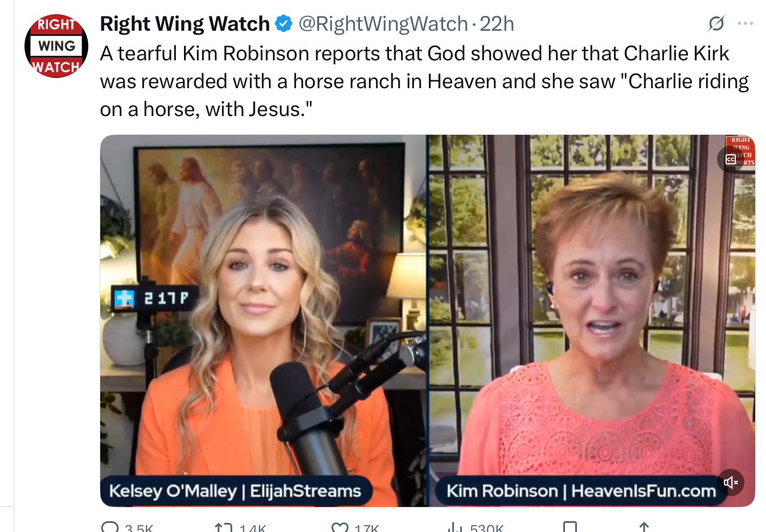Click the Kim Robinson HeavenIsFun.com caption
The image size is (766, 532).
[581, 490]
